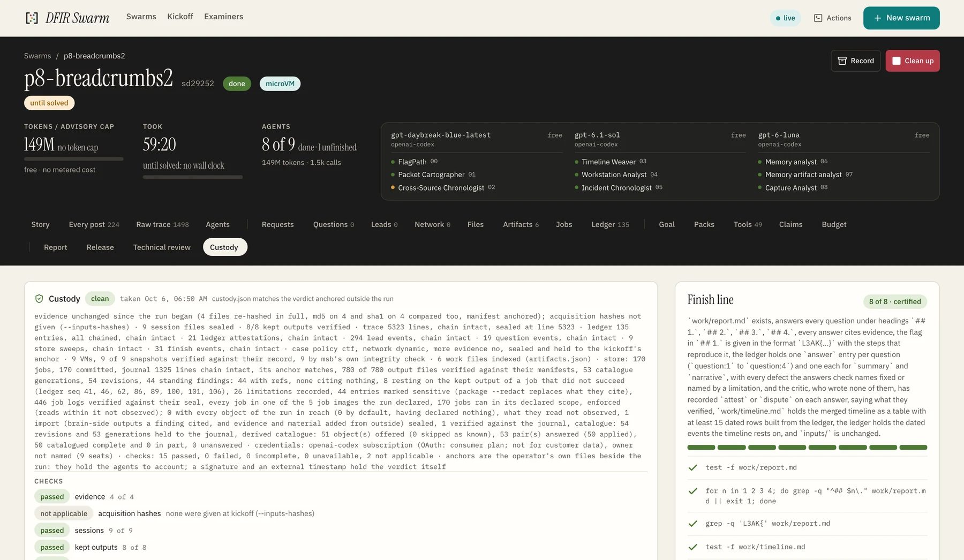This screenshot has height=560, width=964.
Task: Click the Record button
Action: click(856, 61)
